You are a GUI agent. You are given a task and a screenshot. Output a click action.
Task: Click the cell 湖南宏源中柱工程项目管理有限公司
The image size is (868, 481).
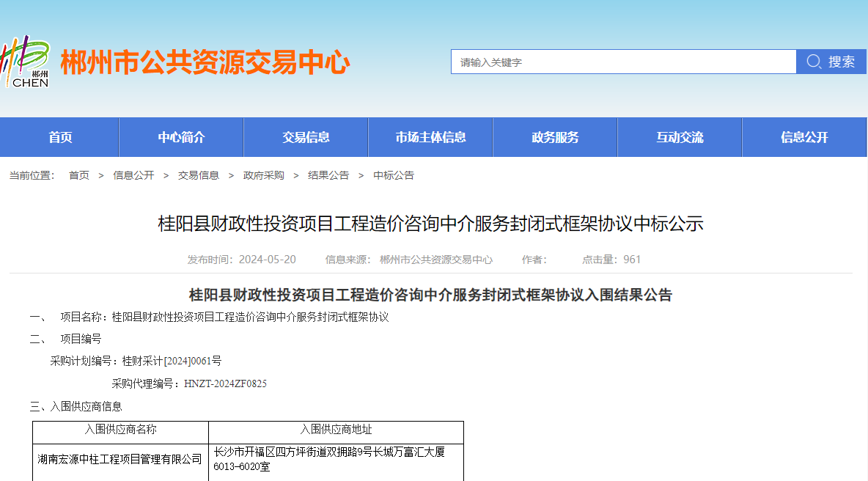(120, 460)
